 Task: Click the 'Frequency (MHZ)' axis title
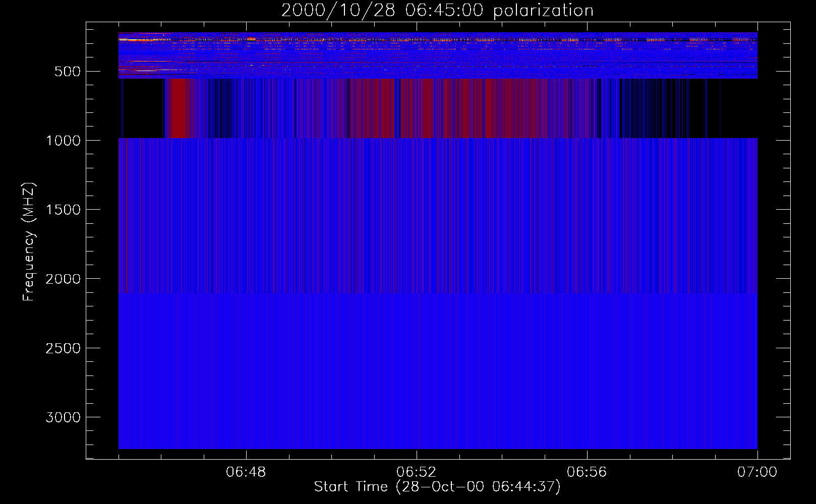coord(29,242)
